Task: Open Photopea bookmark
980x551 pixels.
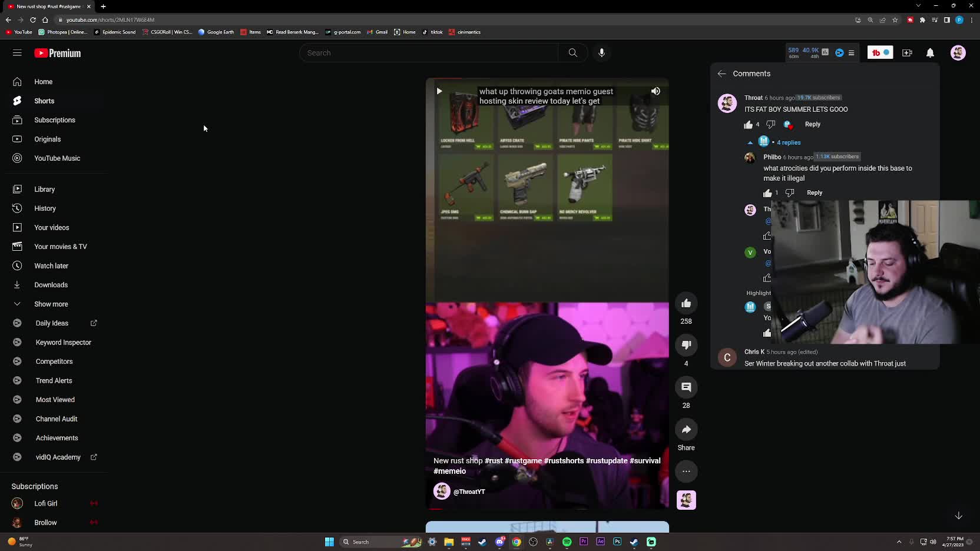Action: (x=62, y=32)
